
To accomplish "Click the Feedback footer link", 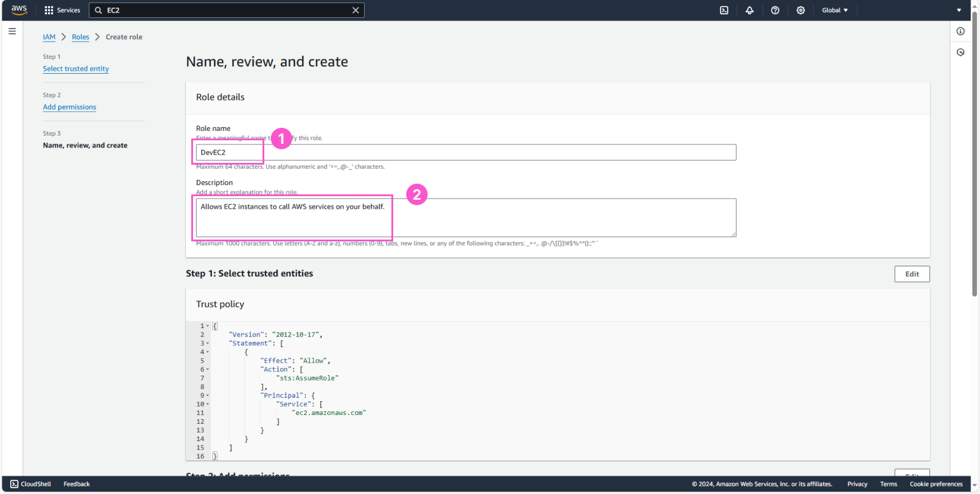I will (x=77, y=484).
